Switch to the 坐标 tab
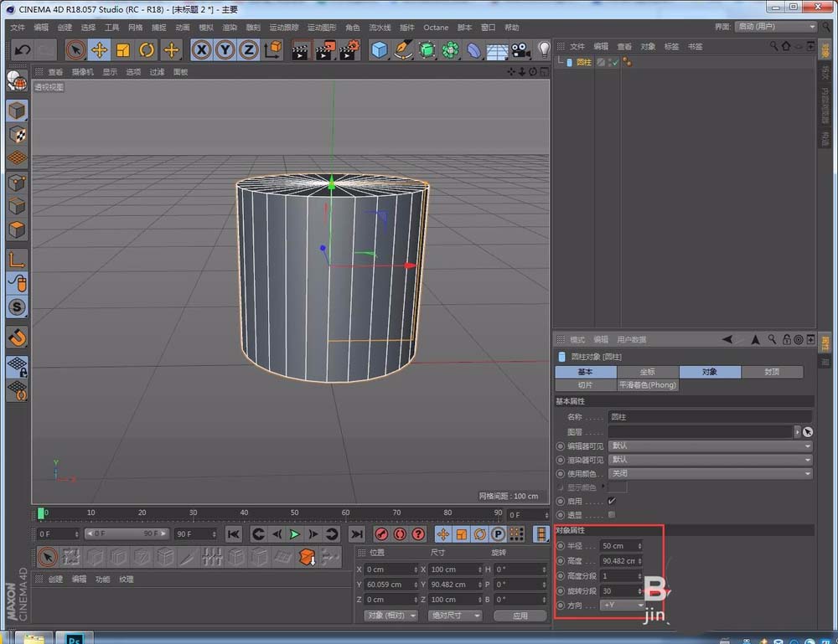This screenshot has height=644, width=838. click(x=647, y=372)
